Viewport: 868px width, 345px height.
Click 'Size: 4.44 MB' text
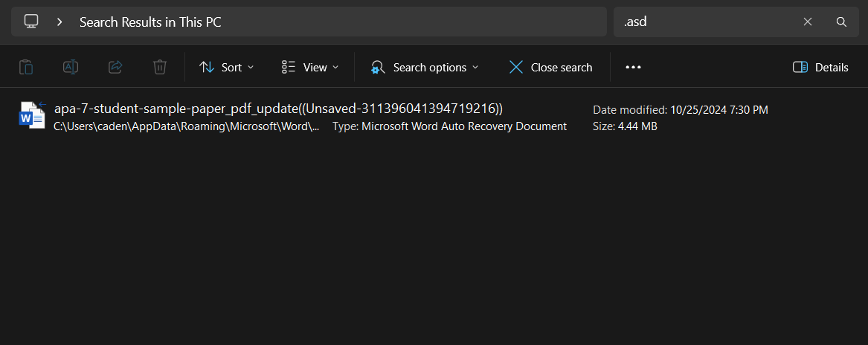pos(625,126)
